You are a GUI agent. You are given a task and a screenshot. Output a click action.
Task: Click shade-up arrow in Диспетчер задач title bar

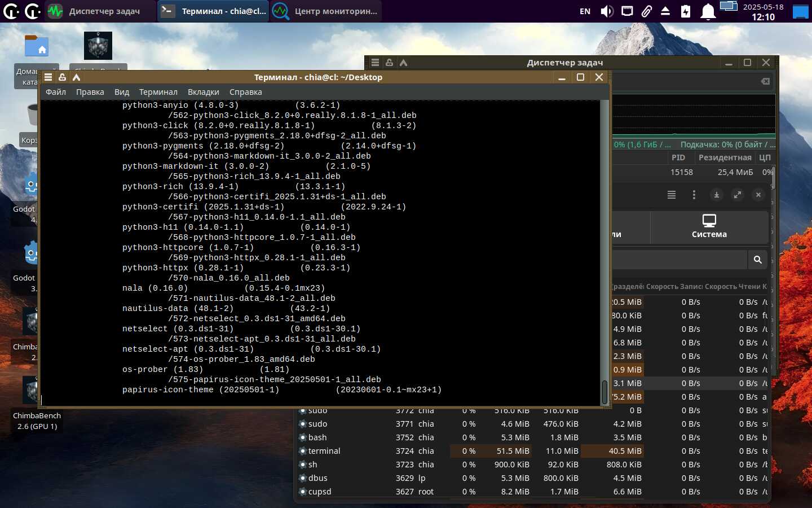[x=403, y=63]
